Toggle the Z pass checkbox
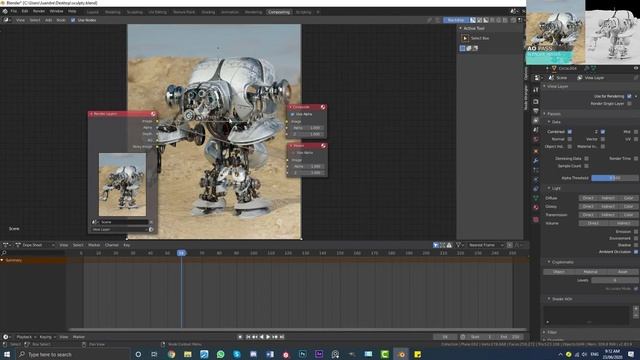Image resolution: width=640 pixels, height=360 pixels. click(603, 132)
